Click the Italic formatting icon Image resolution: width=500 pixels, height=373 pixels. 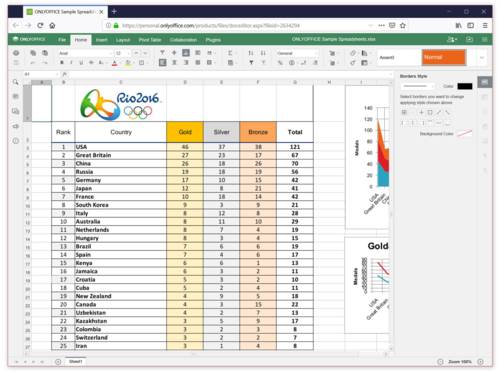coord(71,63)
